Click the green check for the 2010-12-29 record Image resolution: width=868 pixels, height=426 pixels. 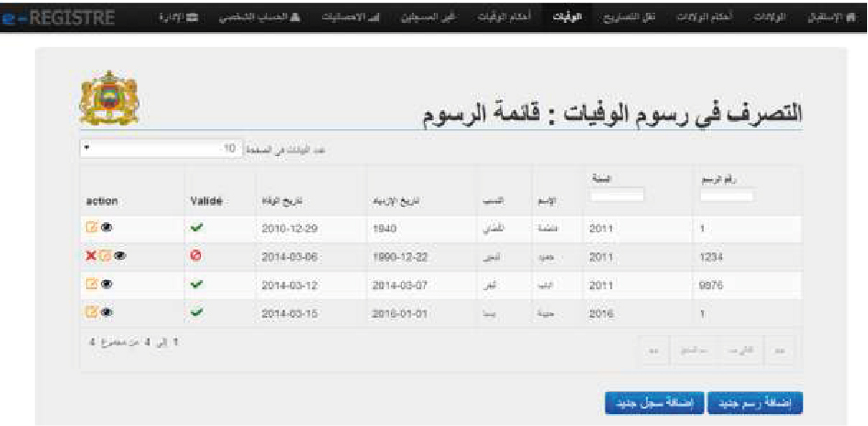(196, 227)
